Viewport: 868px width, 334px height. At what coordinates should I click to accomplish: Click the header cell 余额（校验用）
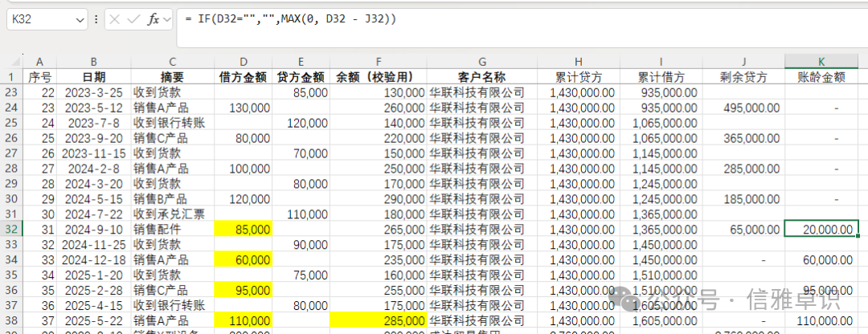click(379, 76)
